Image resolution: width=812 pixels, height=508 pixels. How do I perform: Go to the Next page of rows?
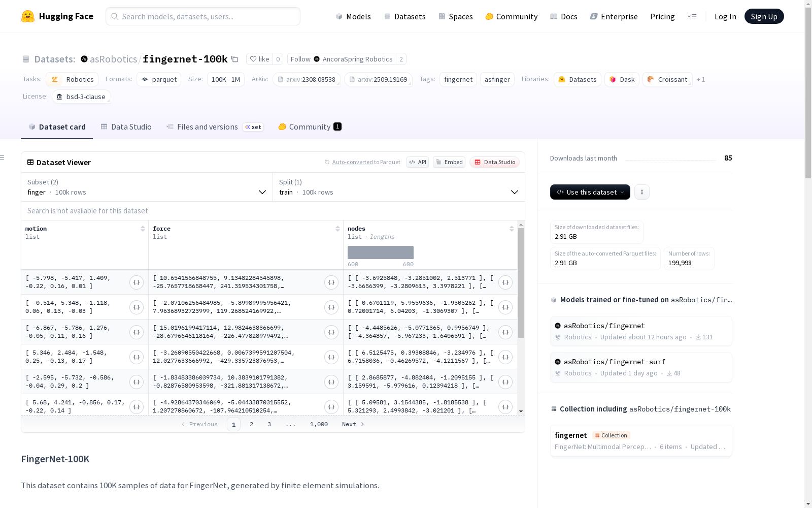353,424
